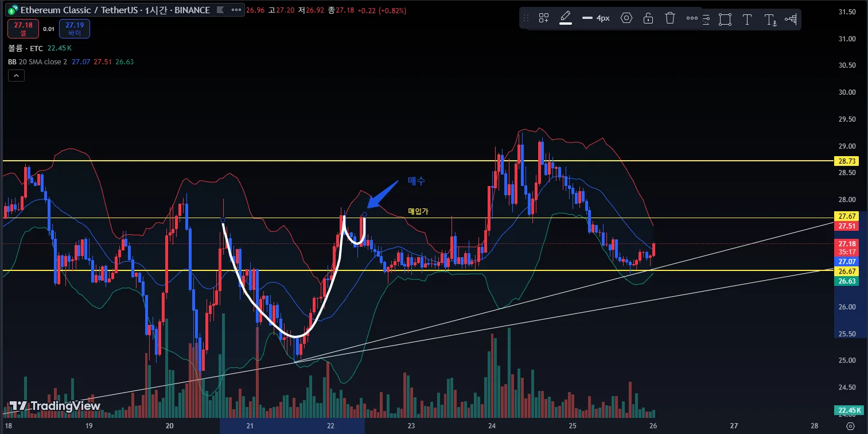The width and height of the screenshot is (868, 434).
Task: Click the flag icon beside BINANCE
Action: [220, 10]
